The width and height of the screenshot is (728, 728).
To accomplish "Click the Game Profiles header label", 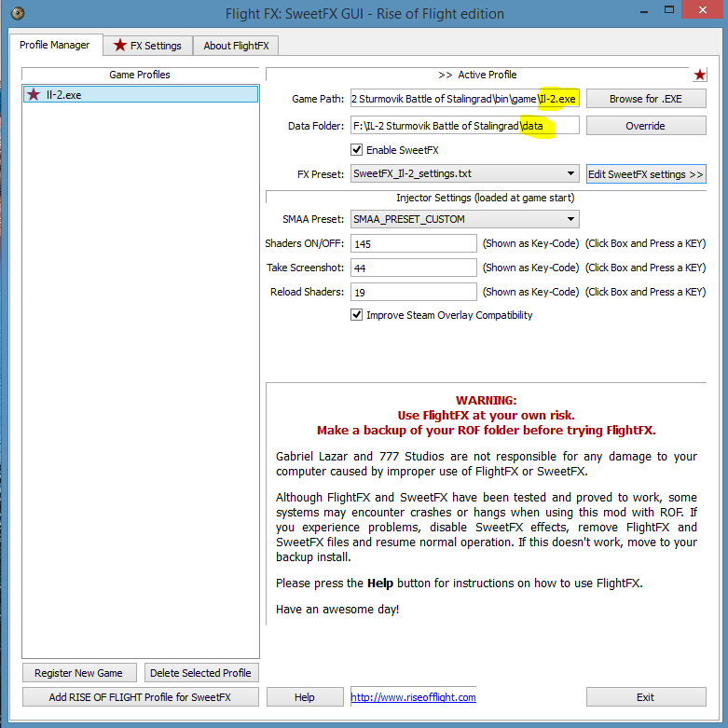I will click(140, 75).
